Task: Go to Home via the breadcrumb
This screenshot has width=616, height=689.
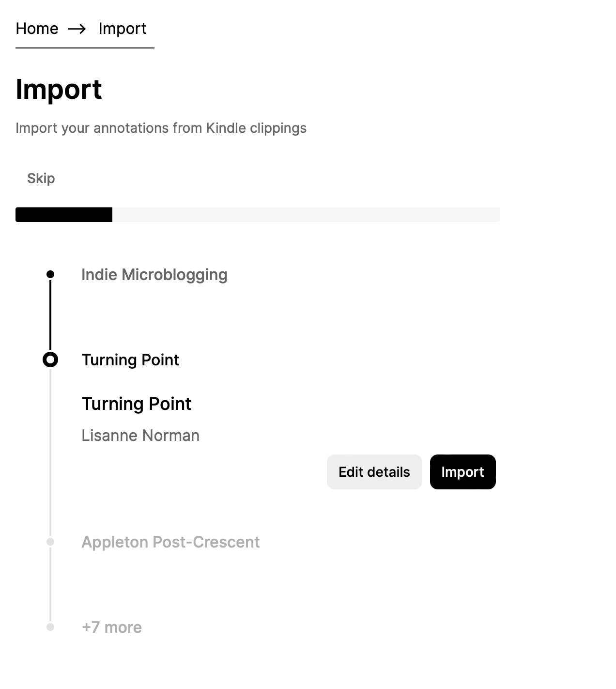Action: coord(37,29)
